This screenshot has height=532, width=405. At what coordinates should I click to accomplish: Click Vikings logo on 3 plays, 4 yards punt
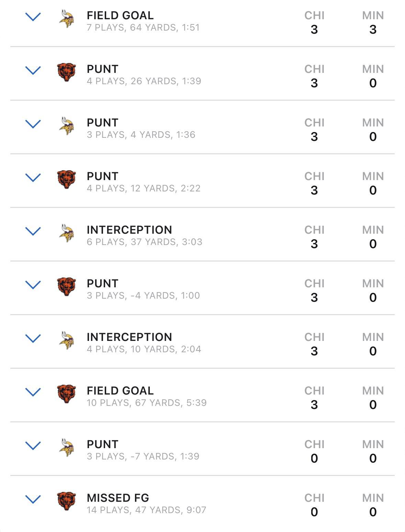(x=67, y=126)
